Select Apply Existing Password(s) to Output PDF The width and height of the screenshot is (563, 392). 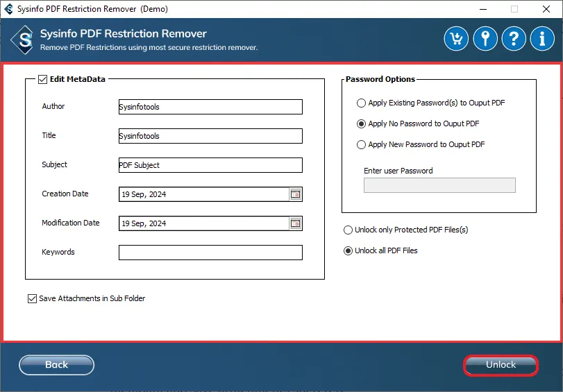(361, 103)
